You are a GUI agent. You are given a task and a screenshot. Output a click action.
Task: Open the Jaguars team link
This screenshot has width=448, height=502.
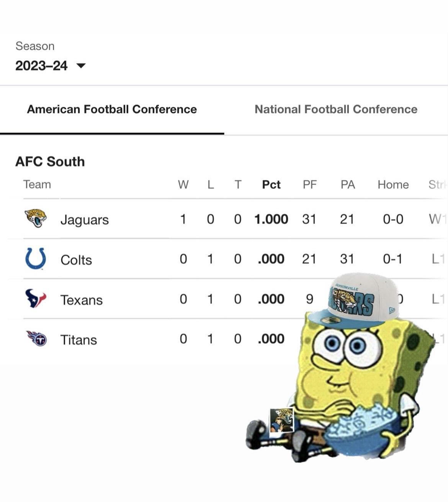click(x=85, y=220)
